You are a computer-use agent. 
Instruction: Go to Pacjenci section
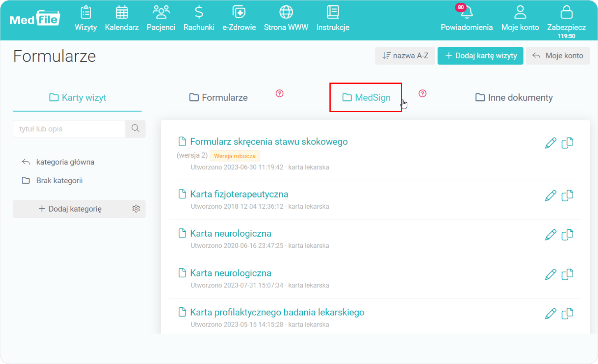click(x=161, y=19)
